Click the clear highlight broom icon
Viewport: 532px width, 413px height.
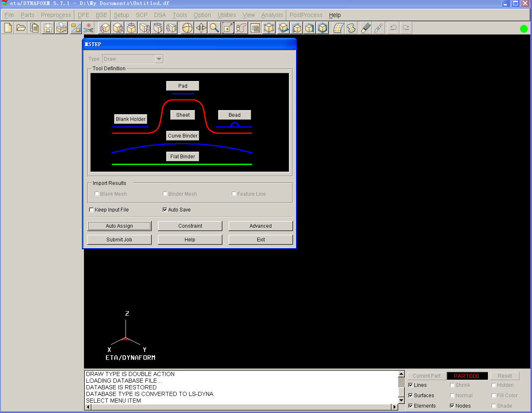pyautogui.click(x=366, y=28)
